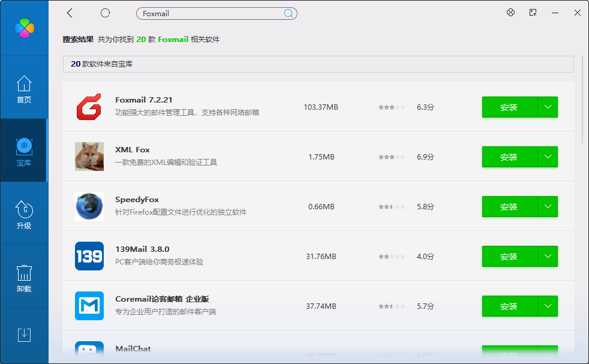Open the 宝库 software library tab
The width and height of the screenshot is (589, 364).
click(x=24, y=151)
